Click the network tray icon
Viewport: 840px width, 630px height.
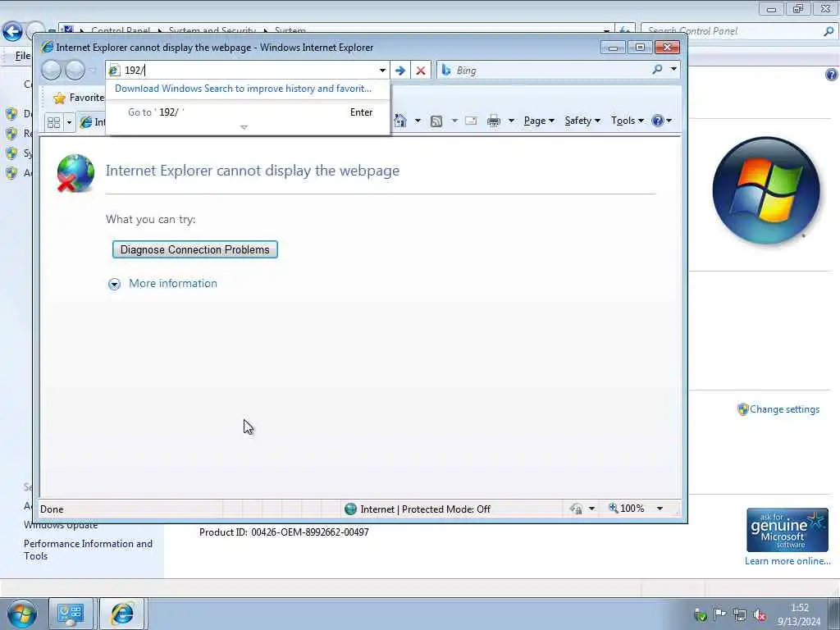740,615
